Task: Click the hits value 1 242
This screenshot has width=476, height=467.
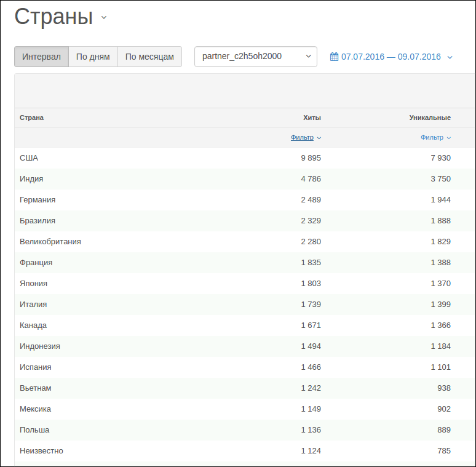Action: coord(311,388)
